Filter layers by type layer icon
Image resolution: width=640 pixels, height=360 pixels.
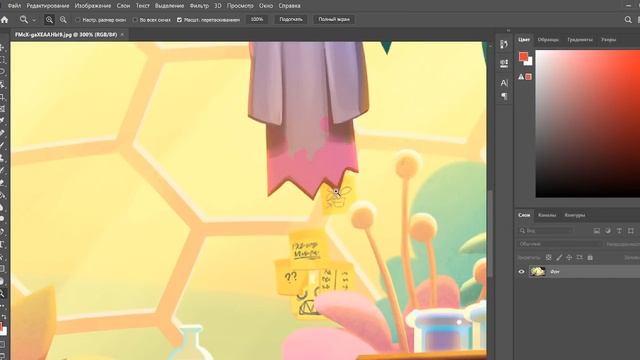pos(619,231)
